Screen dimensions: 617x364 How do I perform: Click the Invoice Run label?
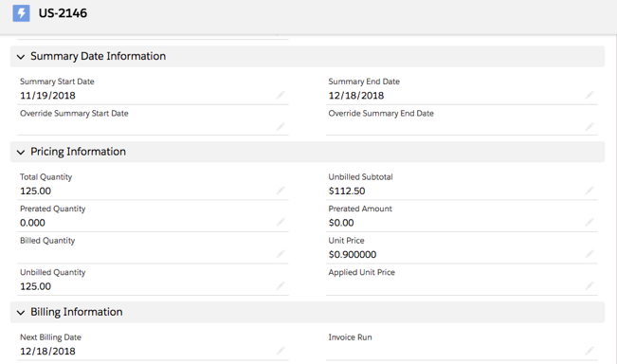tap(351, 337)
